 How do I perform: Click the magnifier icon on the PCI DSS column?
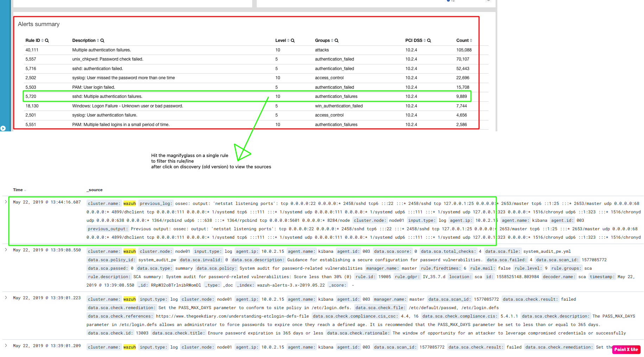pos(429,40)
